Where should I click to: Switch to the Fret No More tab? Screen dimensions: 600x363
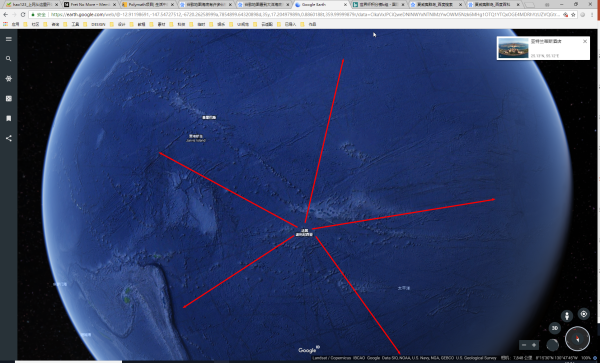click(90, 5)
